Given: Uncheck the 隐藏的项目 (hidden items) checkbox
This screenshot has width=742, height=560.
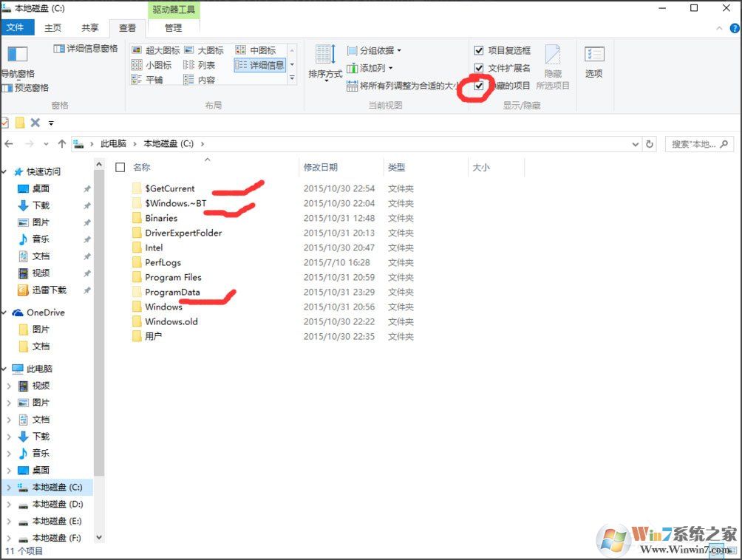Looking at the screenshot, I should 479,86.
